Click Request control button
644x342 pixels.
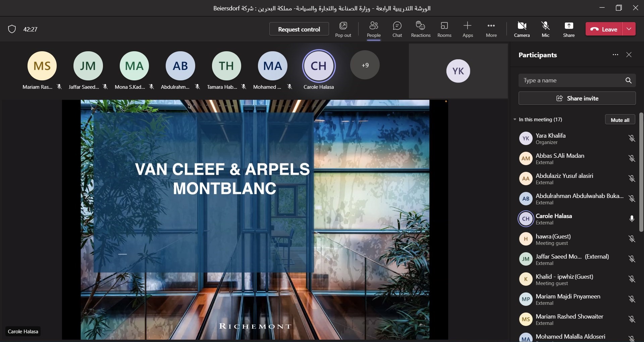click(299, 29)
